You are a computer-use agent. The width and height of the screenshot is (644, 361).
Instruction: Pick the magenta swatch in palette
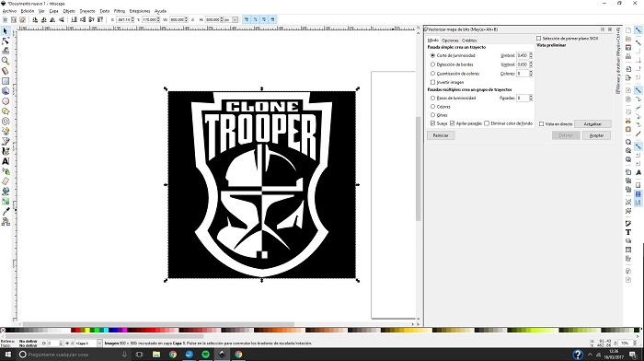coord(125,331)
